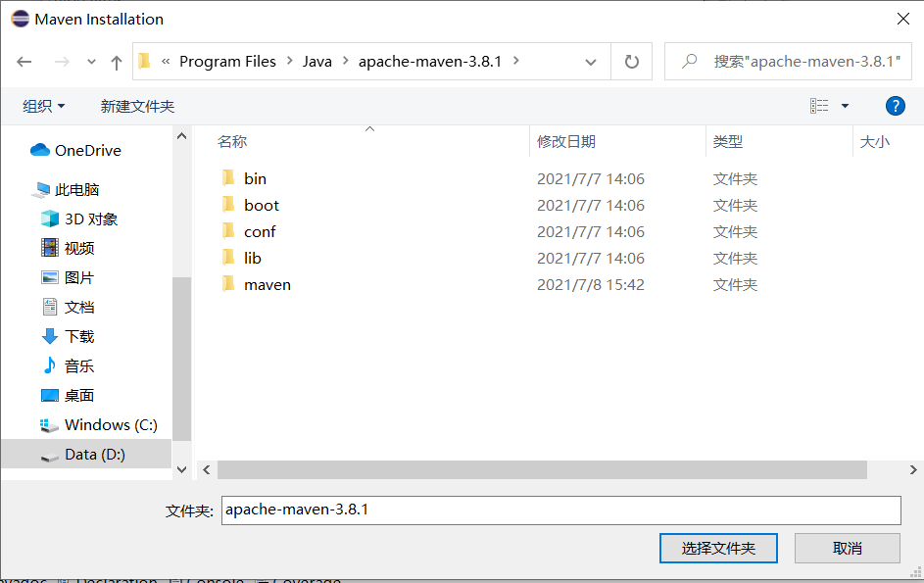Refresh the current folder
Screen dimensions: 924x583
(x=632, y=62)
